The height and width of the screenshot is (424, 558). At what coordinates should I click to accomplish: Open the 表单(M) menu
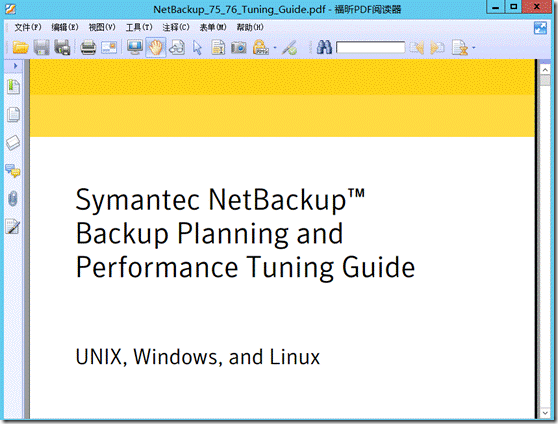[x=213, y=27]
